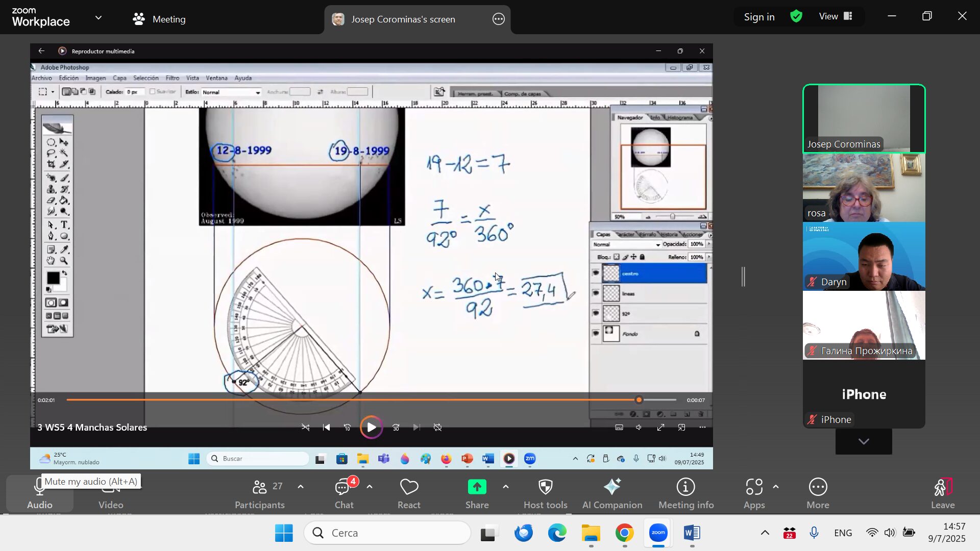Open the Participants panel
The image size is (980, 551).
point(260,493)
